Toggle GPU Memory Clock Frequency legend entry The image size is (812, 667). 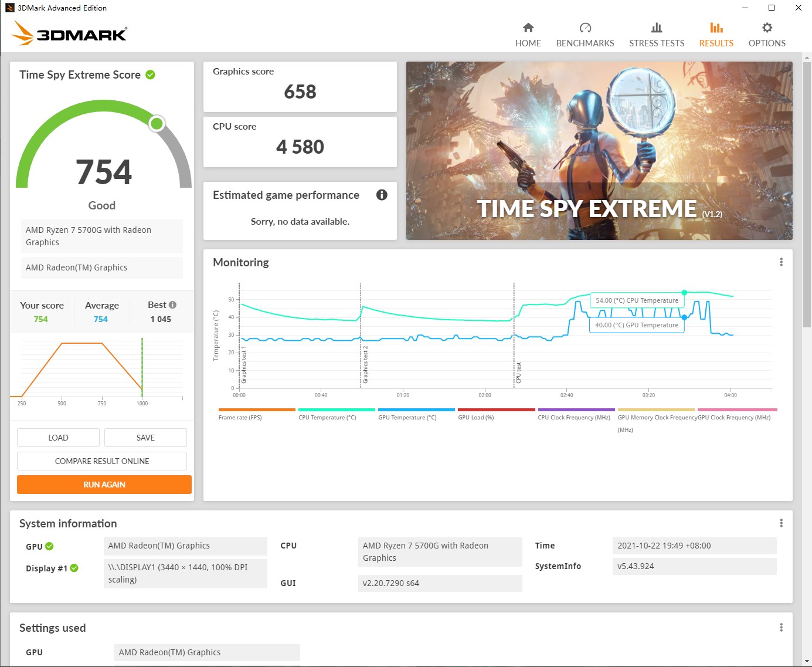tap(656, 420)
